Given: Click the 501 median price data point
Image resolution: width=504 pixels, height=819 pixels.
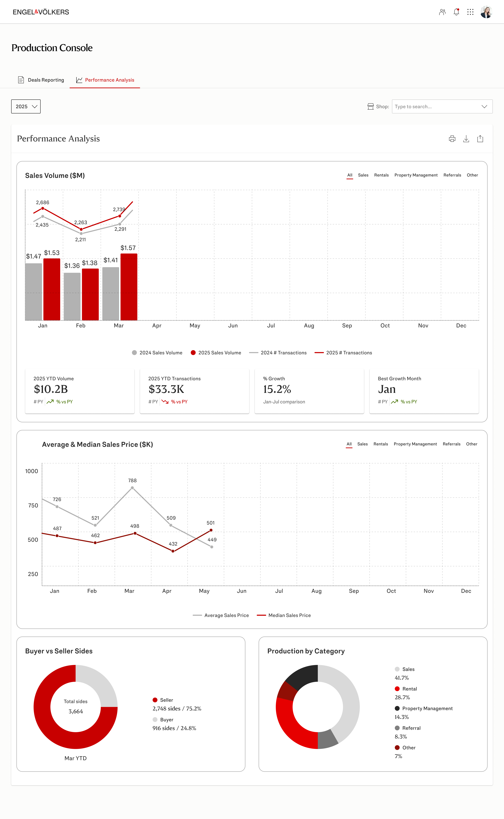Looking at the screenshot, I should (211, 530).
